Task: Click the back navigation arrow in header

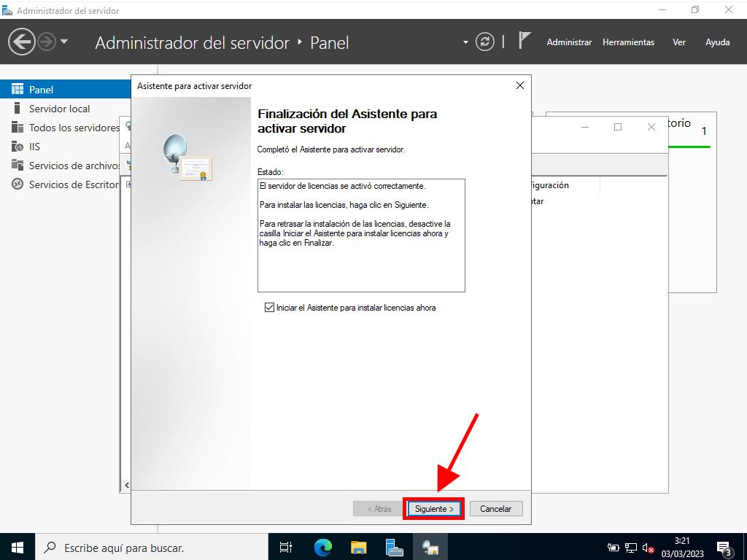Action: 21,42
